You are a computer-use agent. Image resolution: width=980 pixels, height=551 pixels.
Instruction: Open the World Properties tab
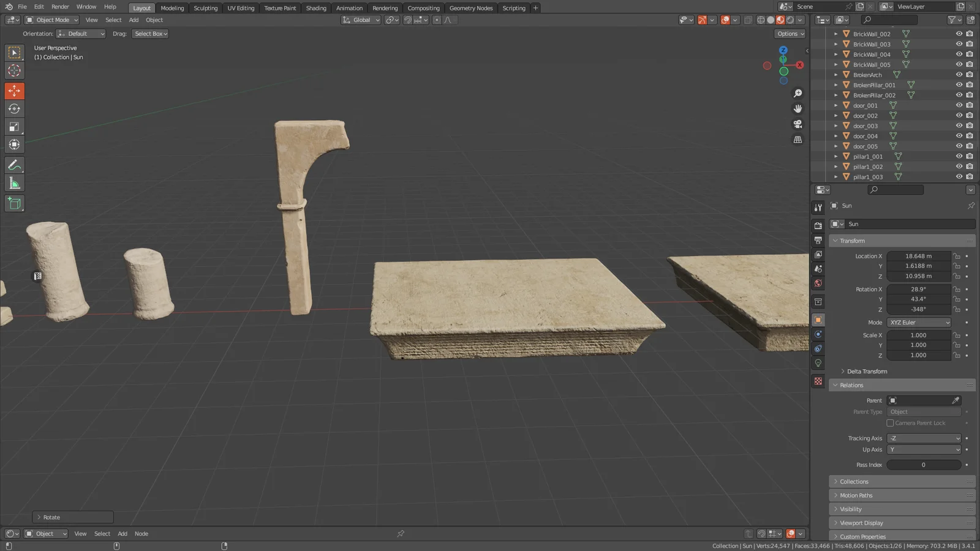(x=818, y=283)
